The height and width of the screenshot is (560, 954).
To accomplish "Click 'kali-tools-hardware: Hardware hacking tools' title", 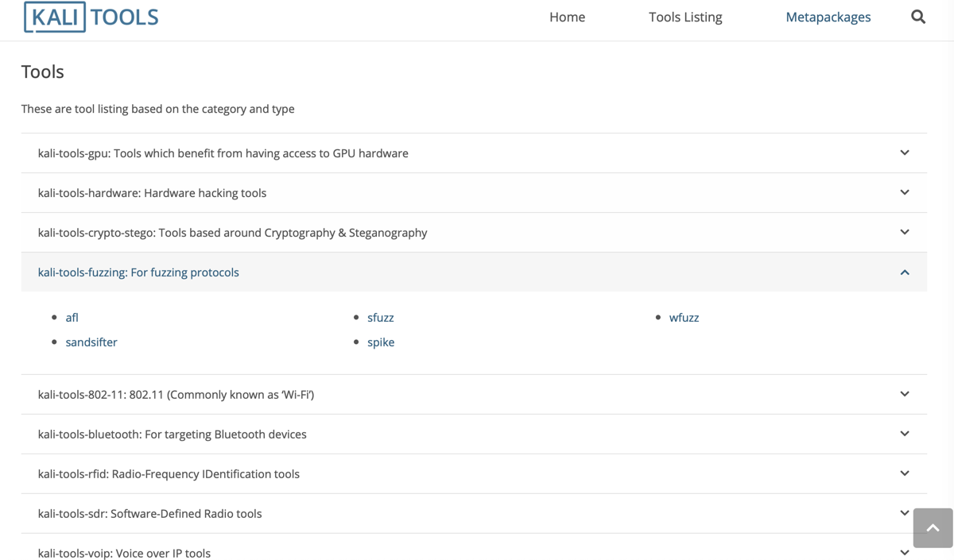I will click(152, 192).
